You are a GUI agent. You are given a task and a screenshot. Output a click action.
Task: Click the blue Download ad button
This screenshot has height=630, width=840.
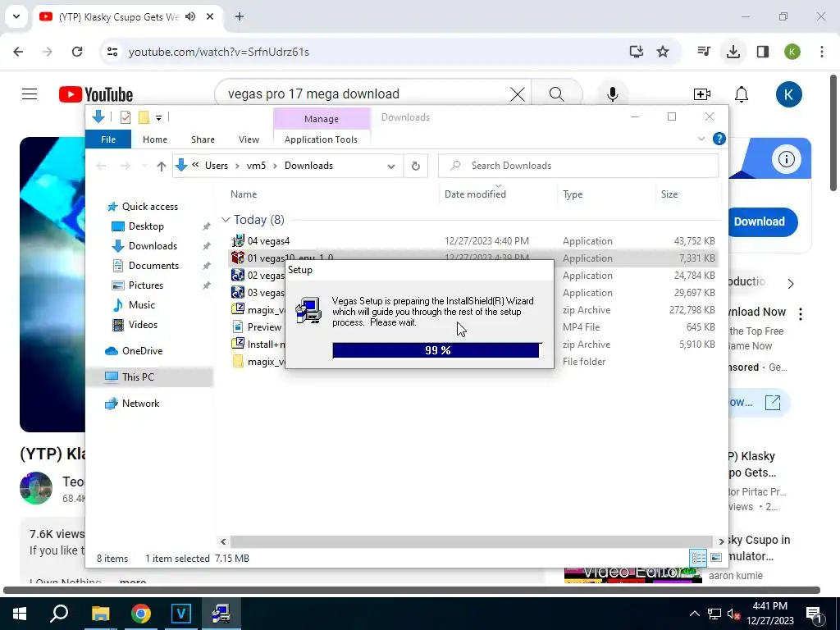(759, 221)
